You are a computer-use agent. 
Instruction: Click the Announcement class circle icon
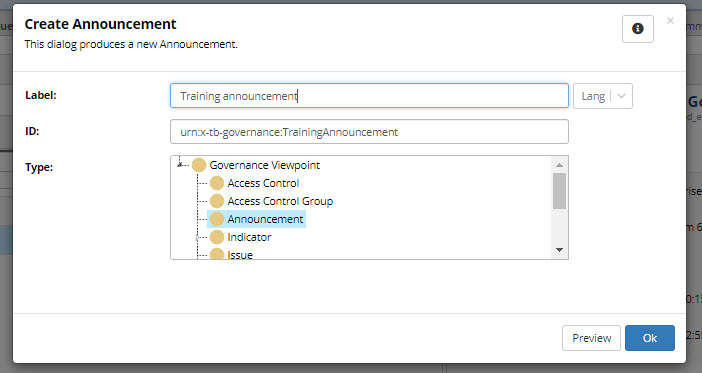point(217,219)
